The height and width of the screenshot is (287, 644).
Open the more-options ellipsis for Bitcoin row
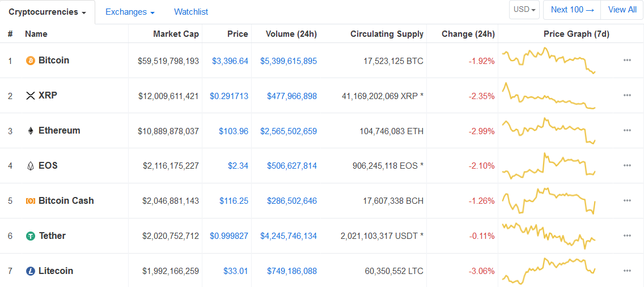(627, 60)
